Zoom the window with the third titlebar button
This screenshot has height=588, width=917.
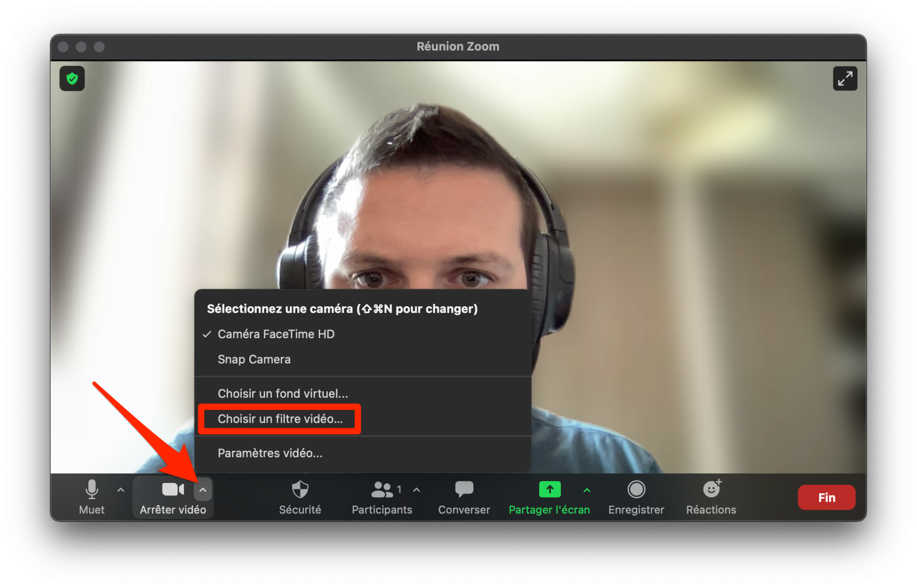pos(99,47)
